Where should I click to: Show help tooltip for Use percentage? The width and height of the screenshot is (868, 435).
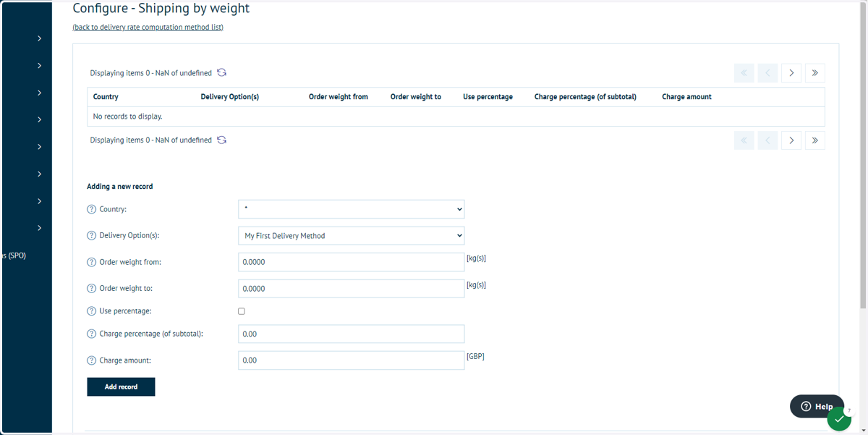click(91, 311)
